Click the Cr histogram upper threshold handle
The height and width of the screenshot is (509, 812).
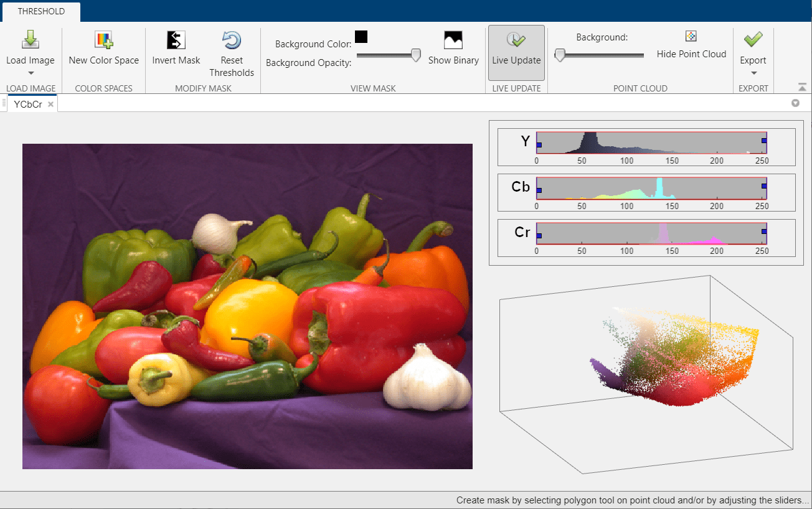[x=764, y=231]
